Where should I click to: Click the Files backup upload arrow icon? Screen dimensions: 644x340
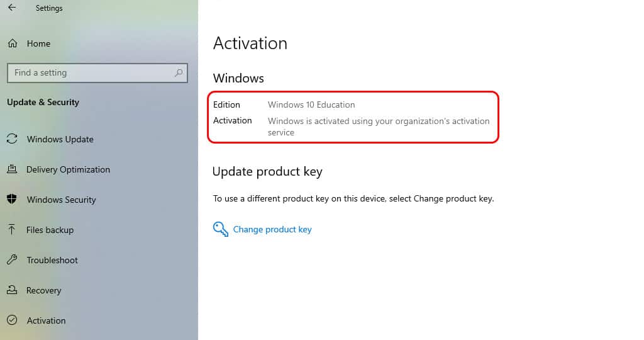[x=12, y=229]
